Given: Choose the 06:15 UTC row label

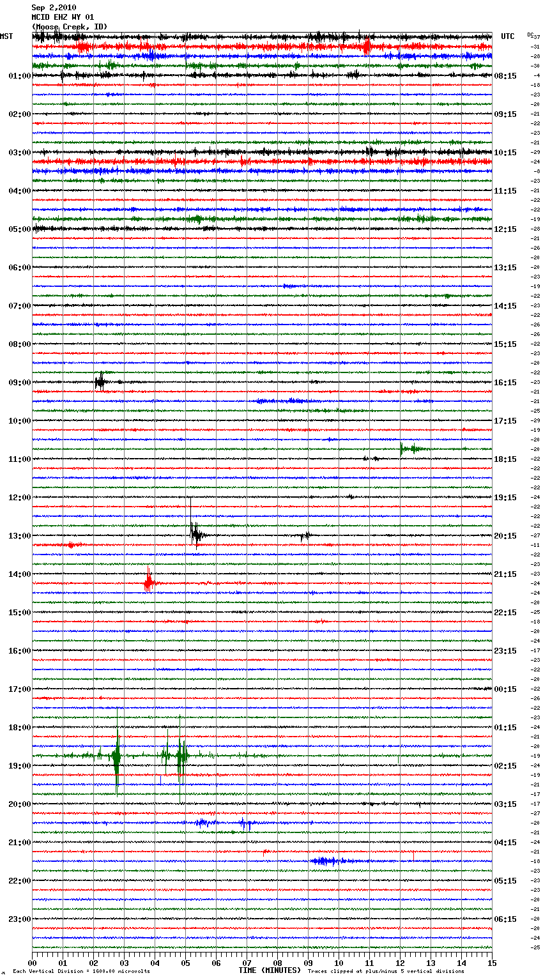Looking at the screenshot, I should coord(505,919).
